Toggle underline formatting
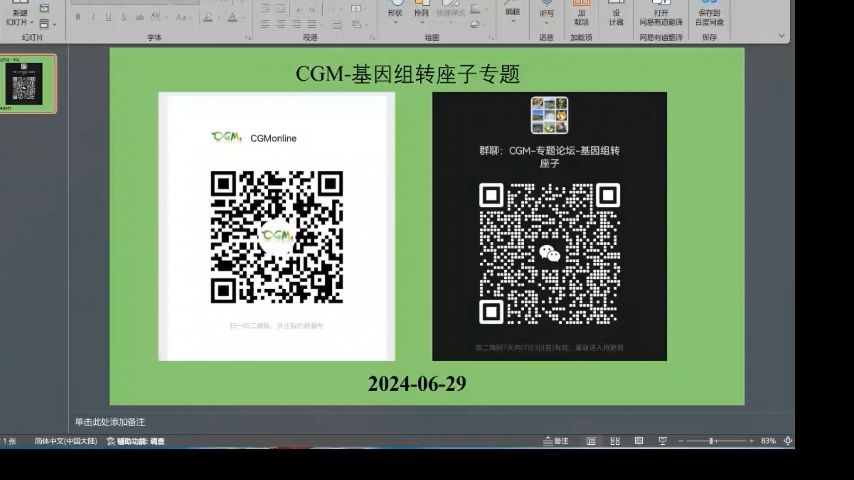This screenshot has height=480, width=854. click(108, 17)
